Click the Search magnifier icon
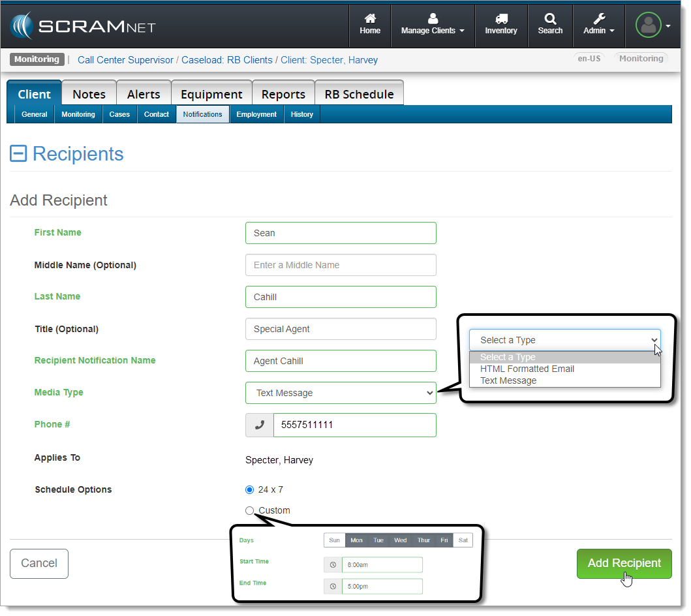This screenshot has height=616, width=691. (550, 20)
